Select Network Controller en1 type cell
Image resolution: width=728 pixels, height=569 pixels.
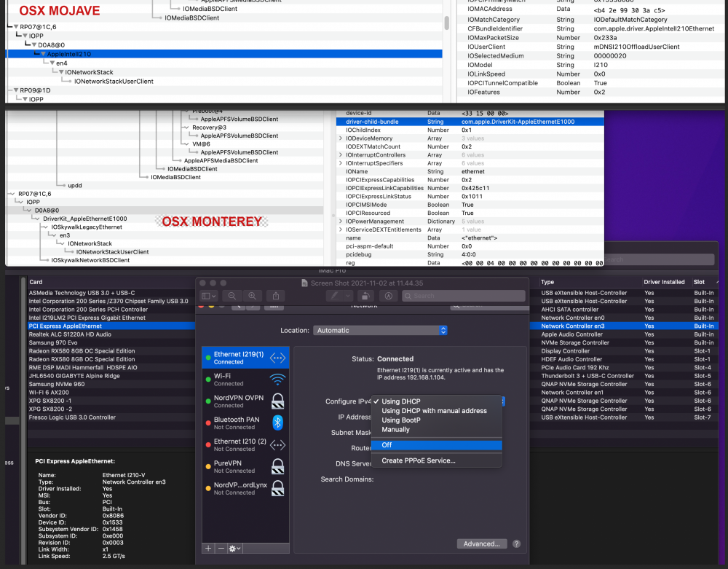pos(572,393)
